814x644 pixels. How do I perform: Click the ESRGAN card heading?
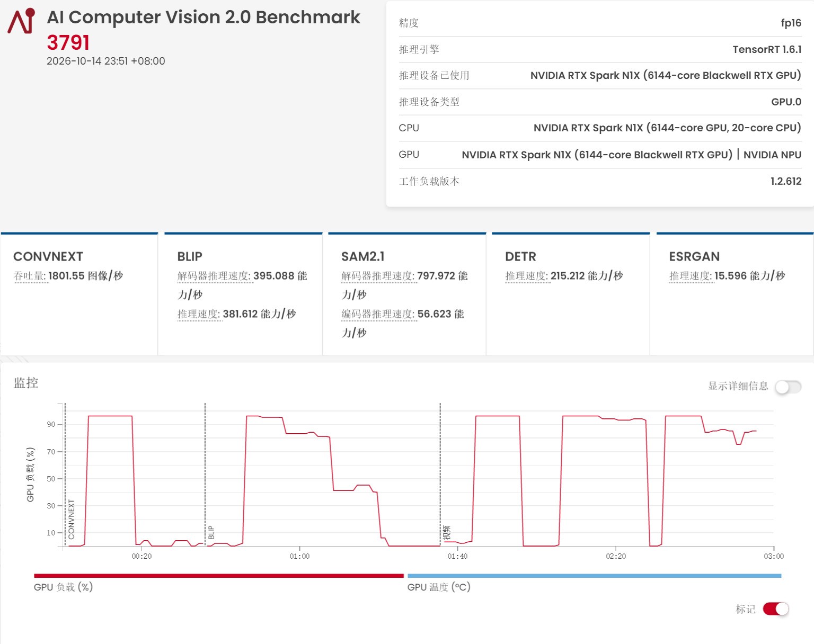tap(694, 256)
